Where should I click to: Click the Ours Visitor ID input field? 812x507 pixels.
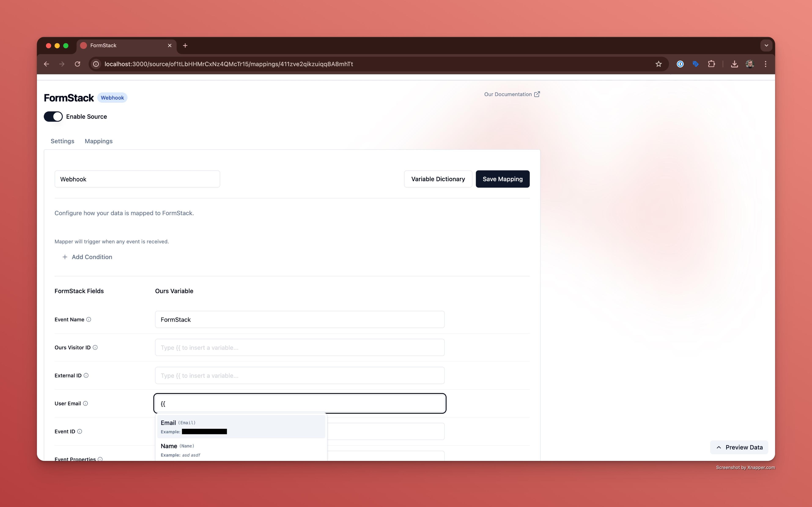click(300, 347)
